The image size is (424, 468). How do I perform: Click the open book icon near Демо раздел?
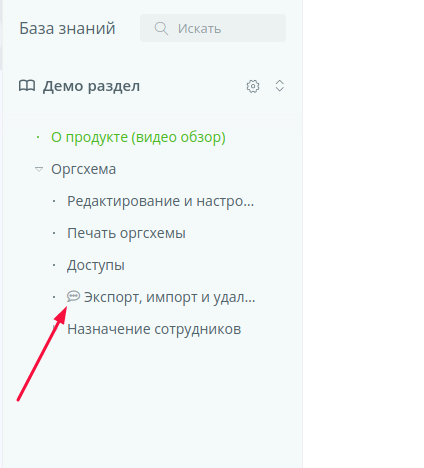[x=27, y=86]
